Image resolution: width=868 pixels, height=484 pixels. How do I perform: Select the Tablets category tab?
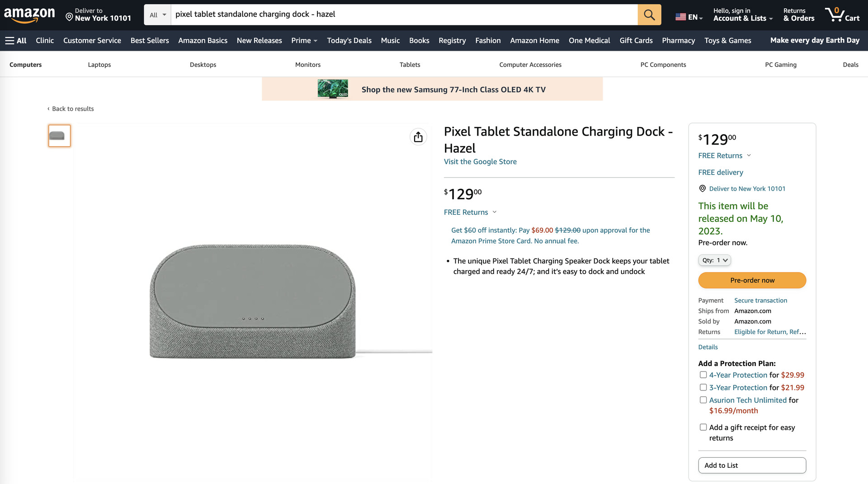pyautogui.click(x=410, y=65)
